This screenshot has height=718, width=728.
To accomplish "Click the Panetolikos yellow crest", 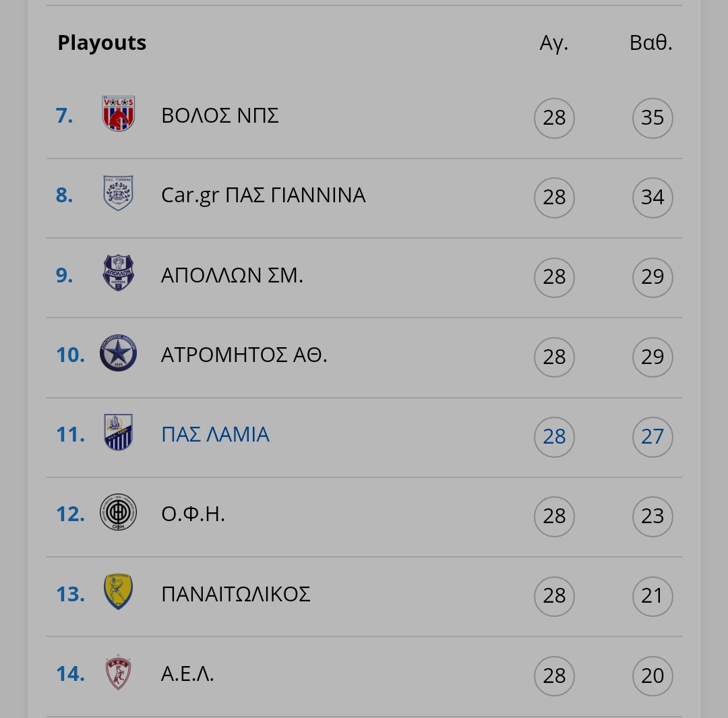I will pyautogui.click(x=119, y=592).
